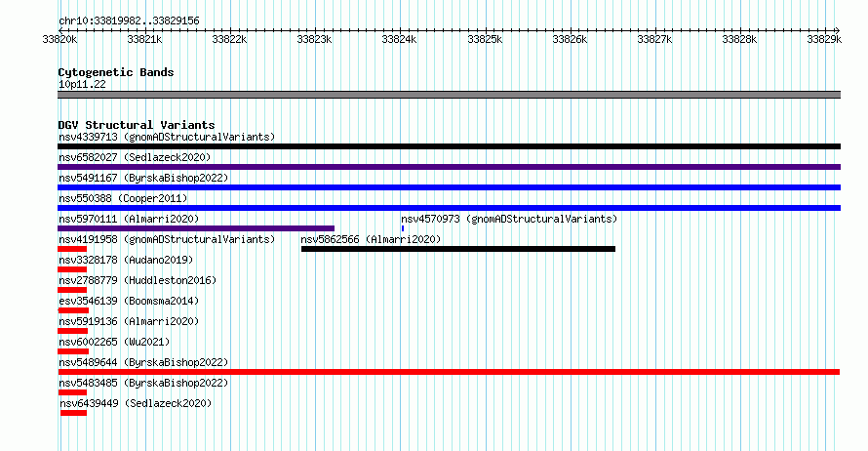
Task: Click red bar under nsv3328178
Action: [72, 269]
